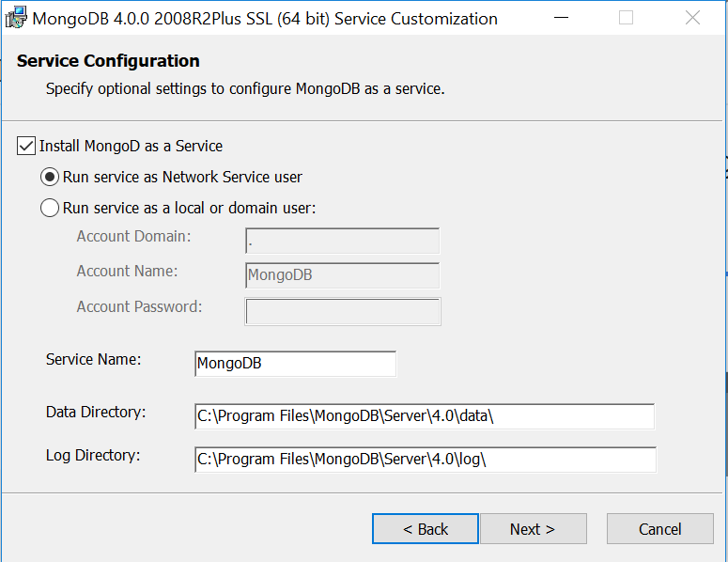Click the MongoDB installer title bar icon

(15, 17)
